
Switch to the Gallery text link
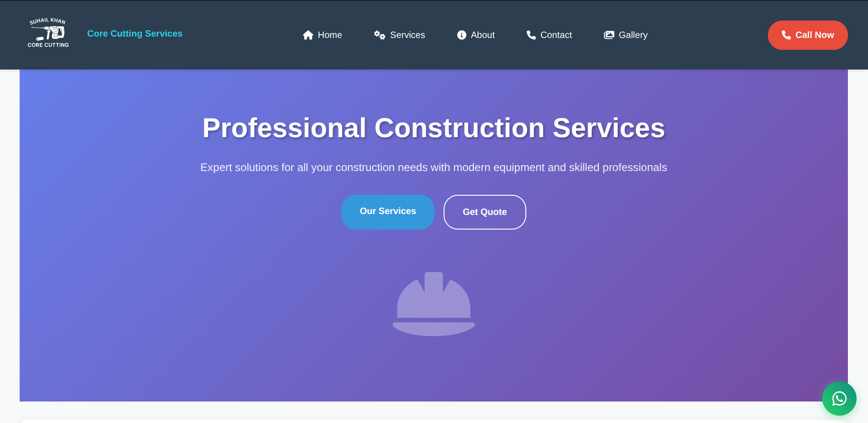633,35
